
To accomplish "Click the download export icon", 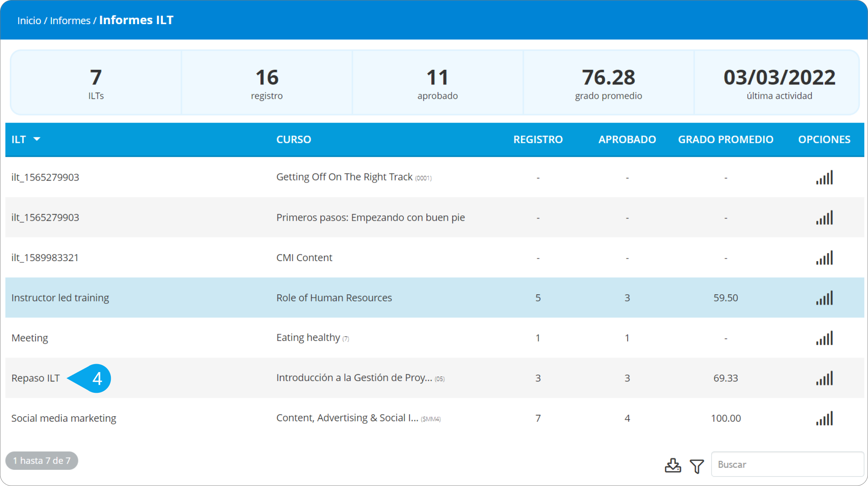I will [673, 466].
